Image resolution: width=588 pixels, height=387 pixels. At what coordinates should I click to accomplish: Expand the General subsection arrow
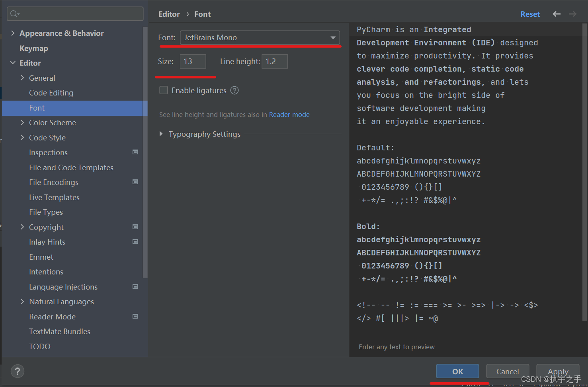click(x=22, y=78)
